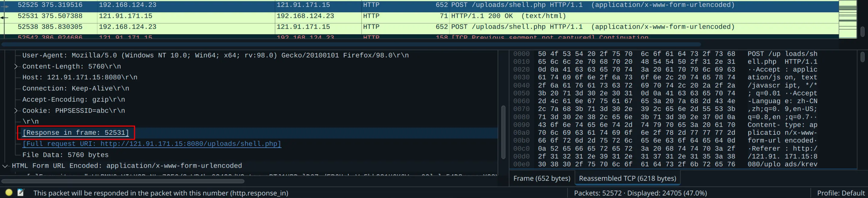Switch to the Frame (652 bytes) tab
Viewport: 868px width, 198px height.
click(541, 178)
